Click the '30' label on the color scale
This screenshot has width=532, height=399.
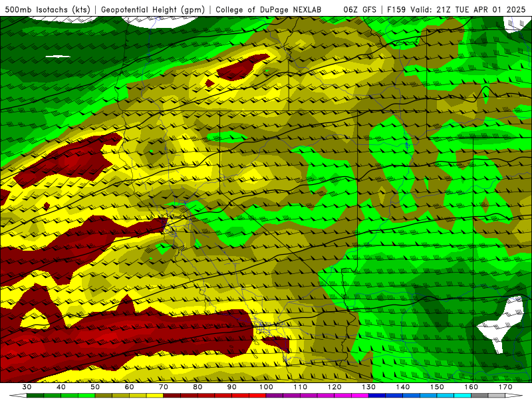(27, 387)
